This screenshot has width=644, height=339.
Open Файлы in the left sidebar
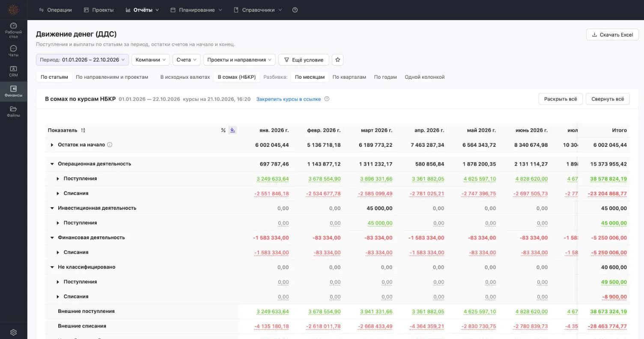[x=13, y=111]
